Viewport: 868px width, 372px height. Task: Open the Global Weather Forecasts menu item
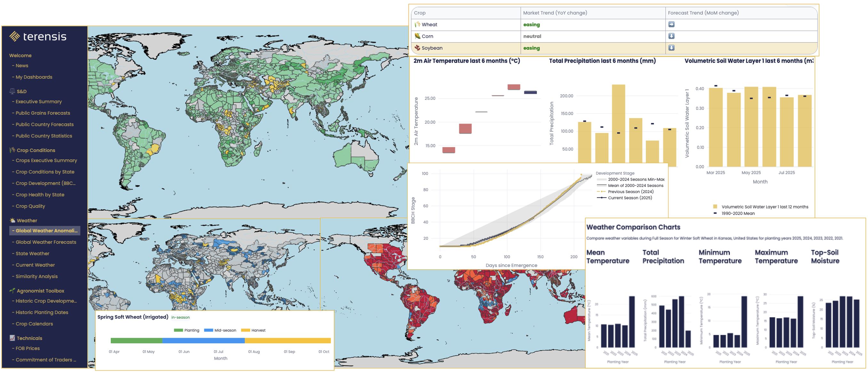[46, 242]
